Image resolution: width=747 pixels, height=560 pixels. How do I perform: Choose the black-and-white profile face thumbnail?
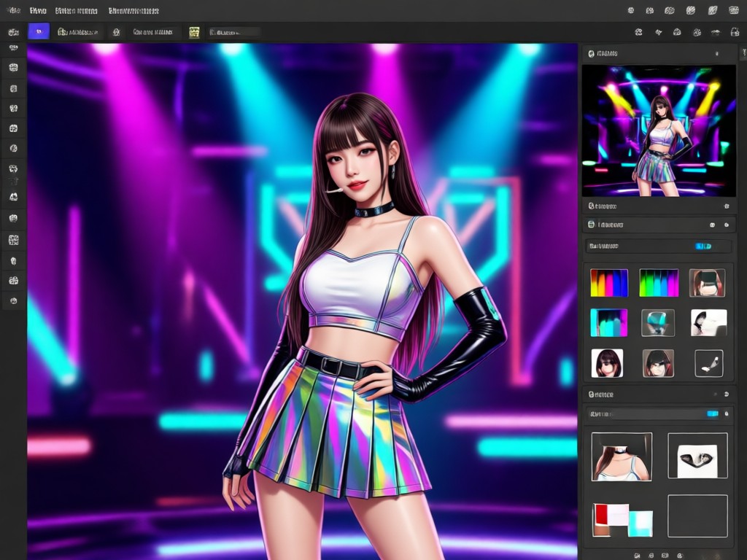click(709, 322)
